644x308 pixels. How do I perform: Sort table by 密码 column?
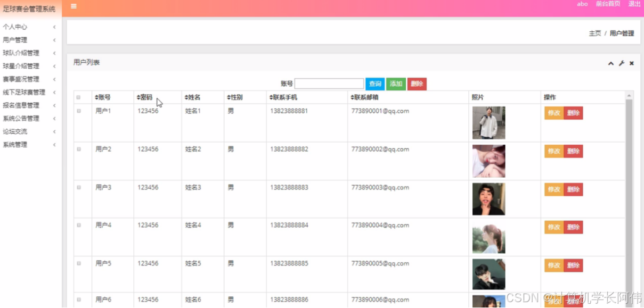pyautogui.click(x=144, y=97)
